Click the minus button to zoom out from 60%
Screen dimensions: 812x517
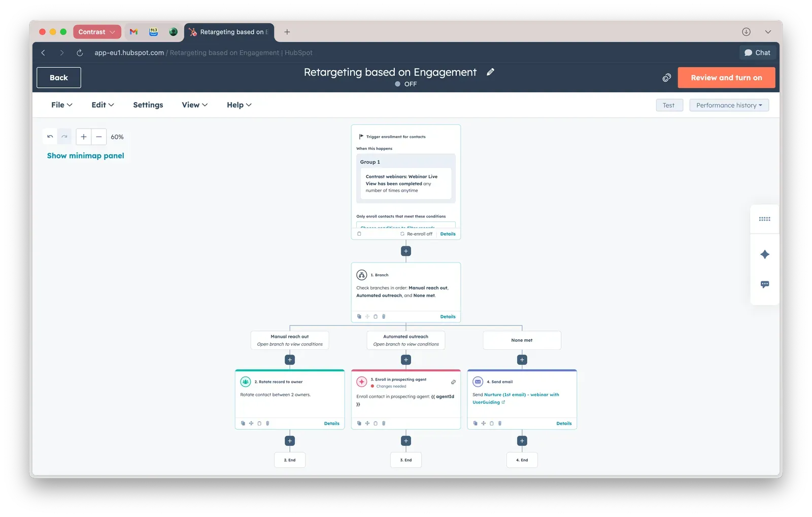98,137
